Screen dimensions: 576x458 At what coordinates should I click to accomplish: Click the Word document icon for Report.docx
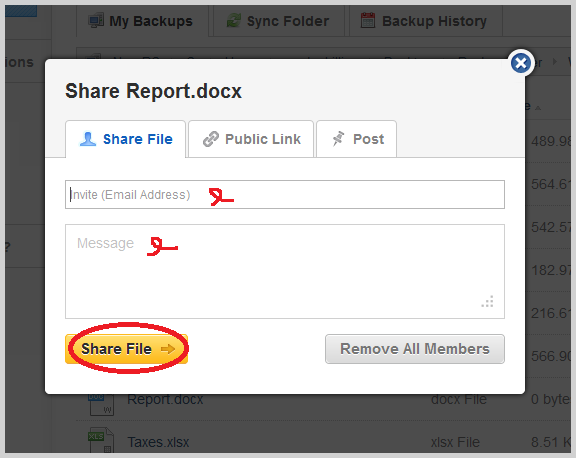tap(102, 404)
